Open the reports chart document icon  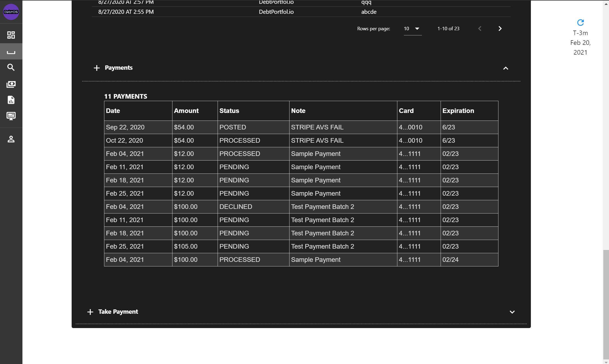tap(11, 100)
